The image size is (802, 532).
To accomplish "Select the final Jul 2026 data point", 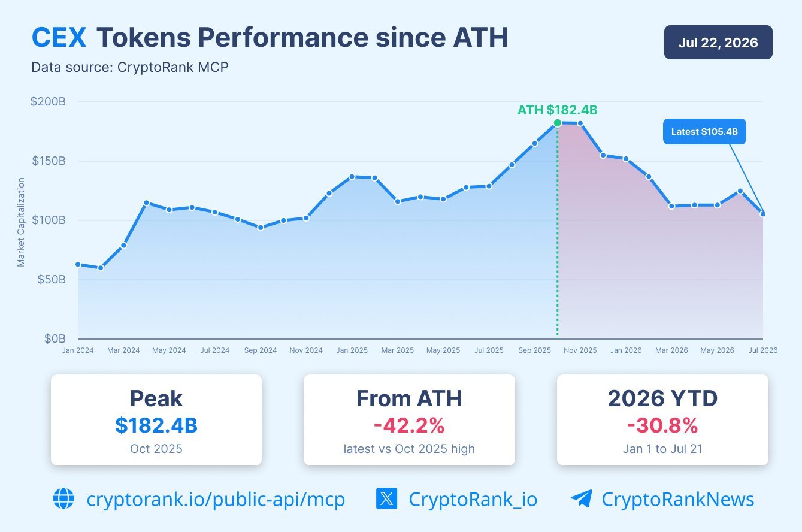I will (762, 214).
